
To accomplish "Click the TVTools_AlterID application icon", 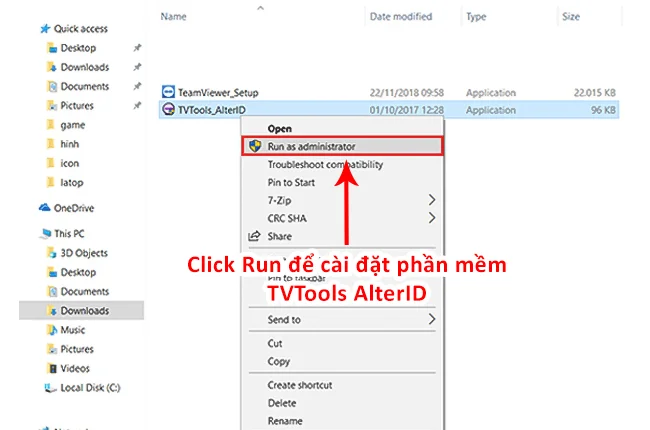I will (168, 109).
